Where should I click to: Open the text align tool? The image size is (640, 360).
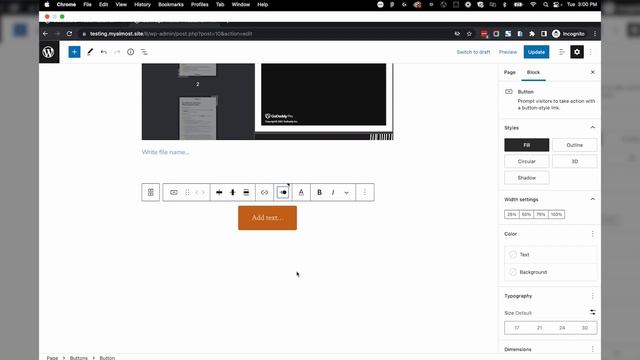pyautogui.click(x=246, y=192)
